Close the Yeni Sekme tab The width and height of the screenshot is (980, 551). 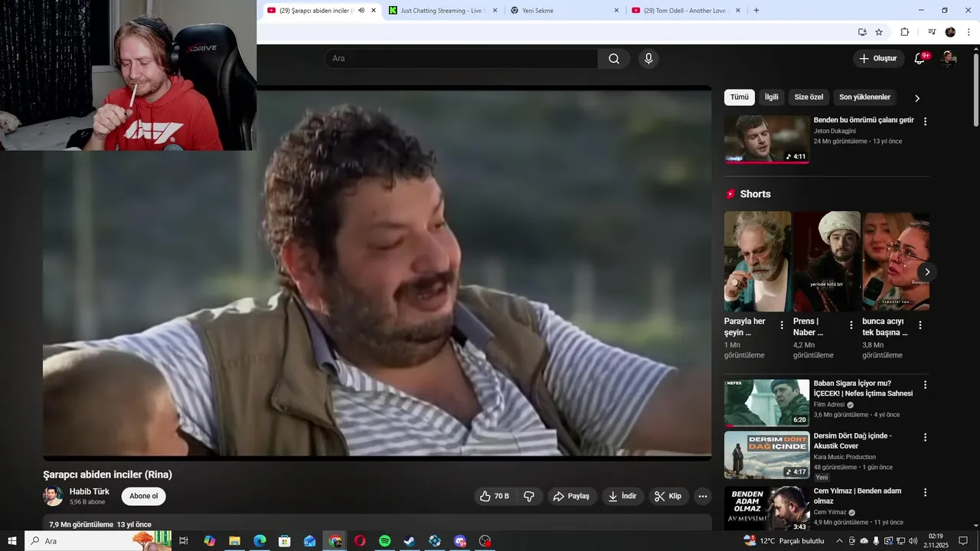tap(616, 11)
